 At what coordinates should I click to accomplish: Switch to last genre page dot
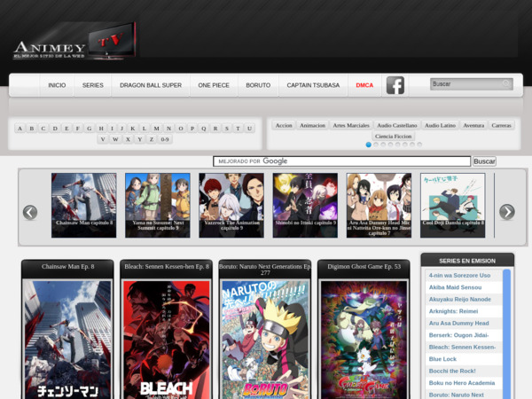419,145
